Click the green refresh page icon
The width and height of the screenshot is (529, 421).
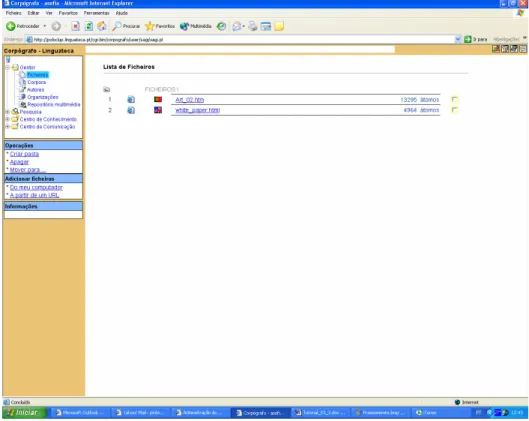point(89,26)
